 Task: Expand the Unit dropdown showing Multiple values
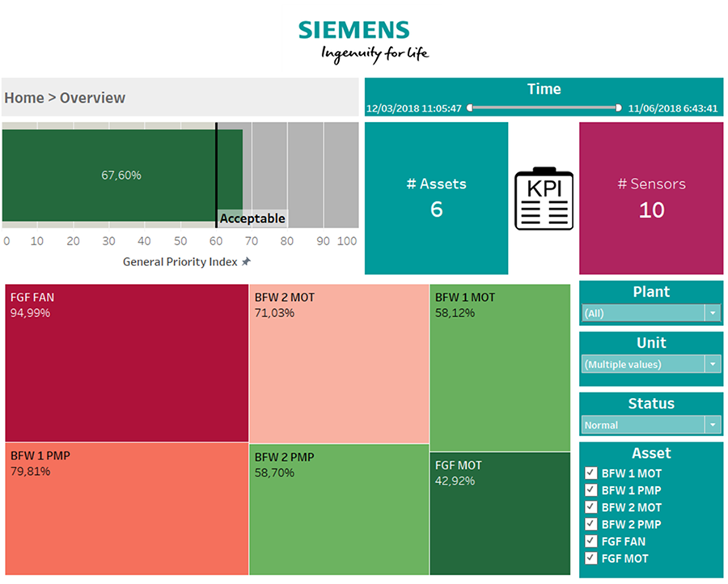tap(712, 365)
